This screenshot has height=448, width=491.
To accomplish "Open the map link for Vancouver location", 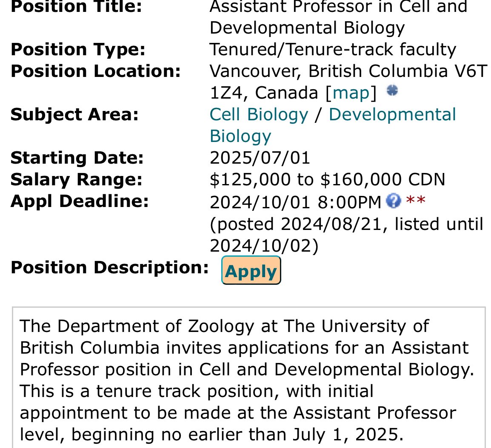I will 351,93.
